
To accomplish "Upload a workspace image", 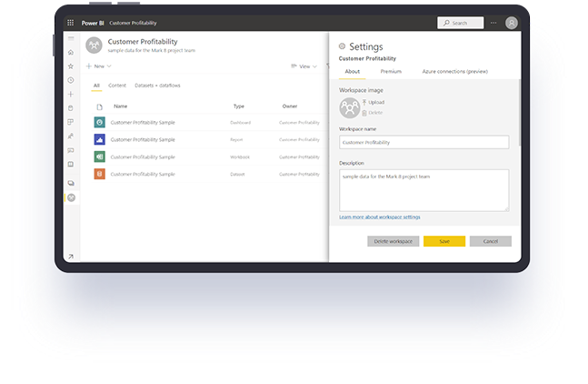I will pos(374,102).
